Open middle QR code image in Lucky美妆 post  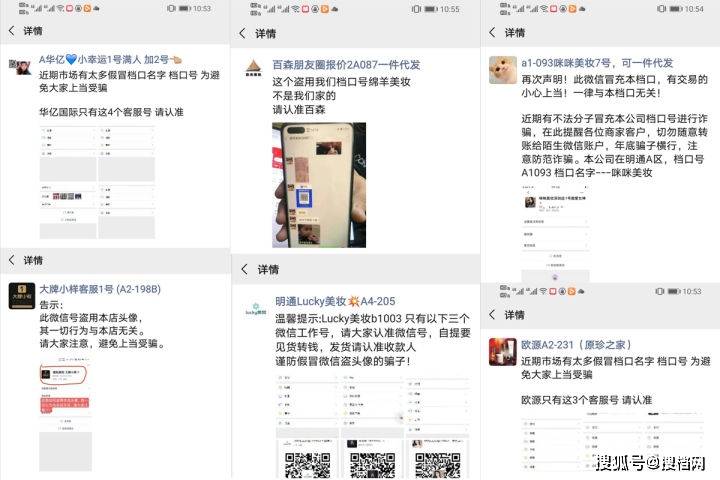[372, 458]
